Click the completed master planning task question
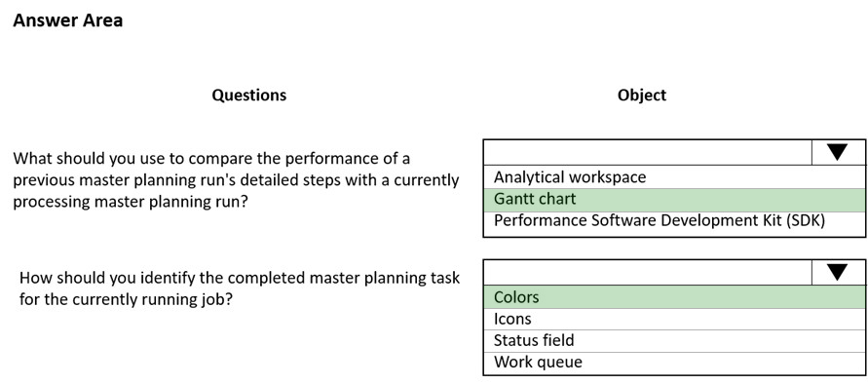Image resolution: width=868 pixels, height=384 pixels. tap(239, 288)
